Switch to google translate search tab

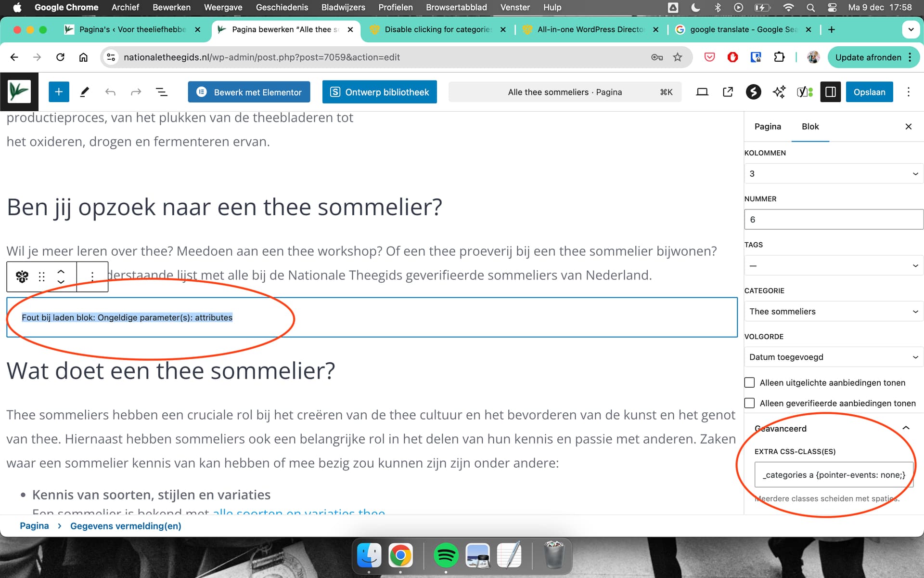coord(743,29)
